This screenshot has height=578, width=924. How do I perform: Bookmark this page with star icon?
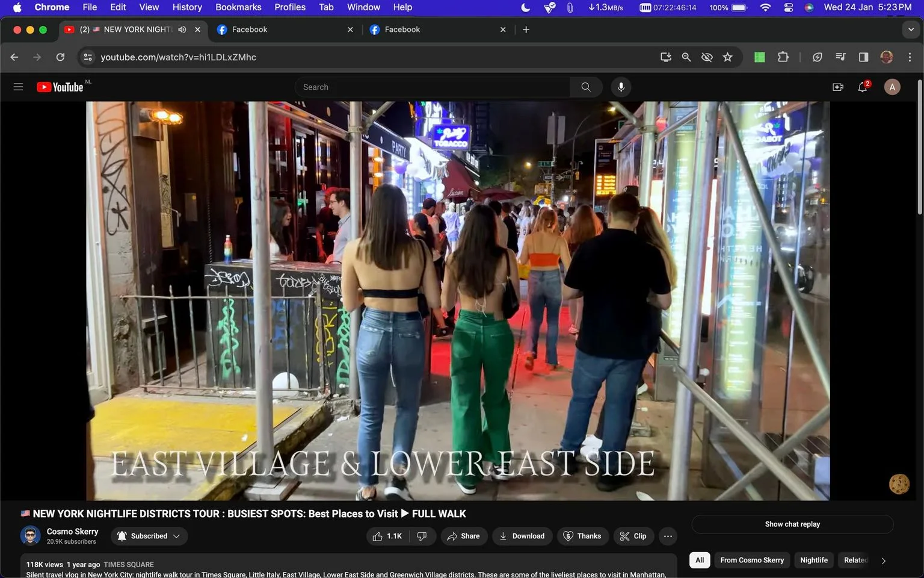[x=728, y=57]
